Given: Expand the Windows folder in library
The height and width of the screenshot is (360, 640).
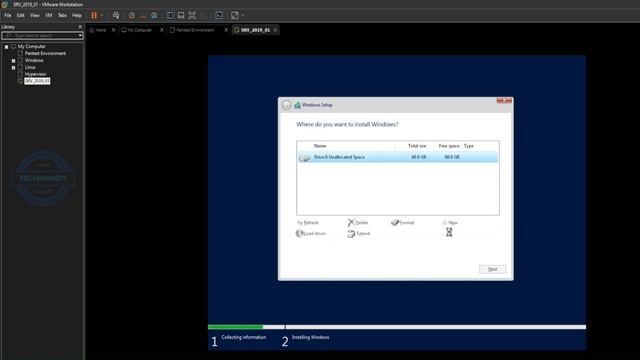Looking at the screenshot, I should coord(13,61).
